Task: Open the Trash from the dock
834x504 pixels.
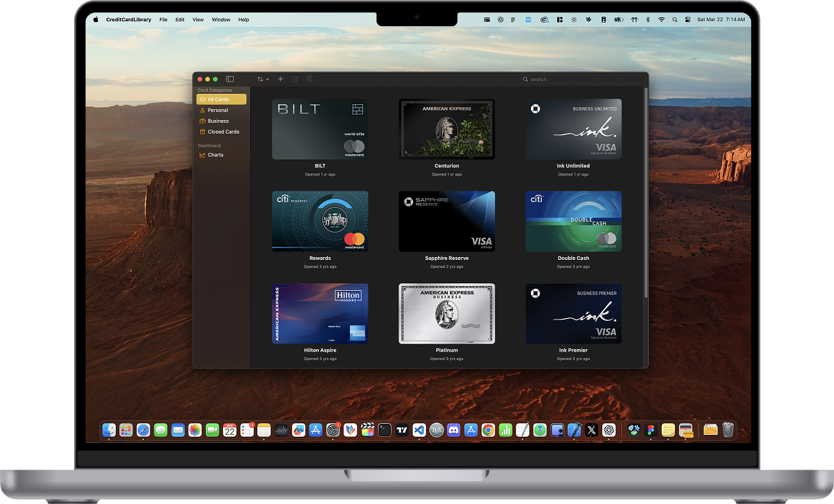Action: 728,430
